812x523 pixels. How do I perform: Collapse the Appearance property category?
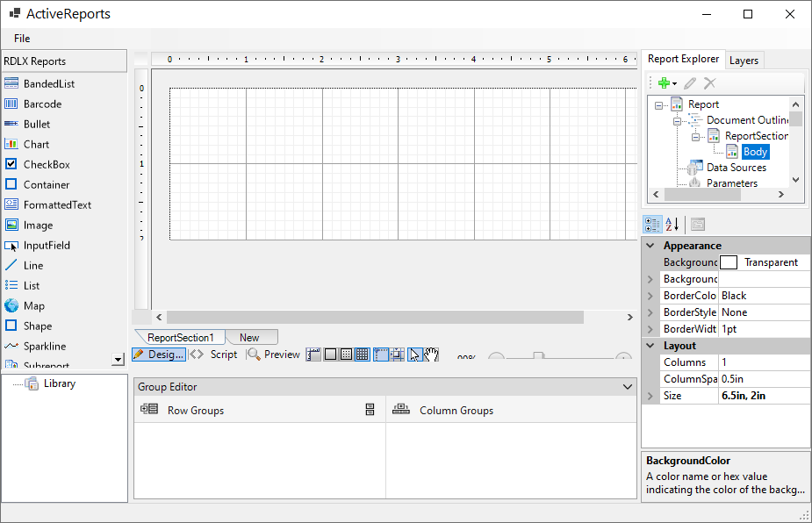[650, 246]
